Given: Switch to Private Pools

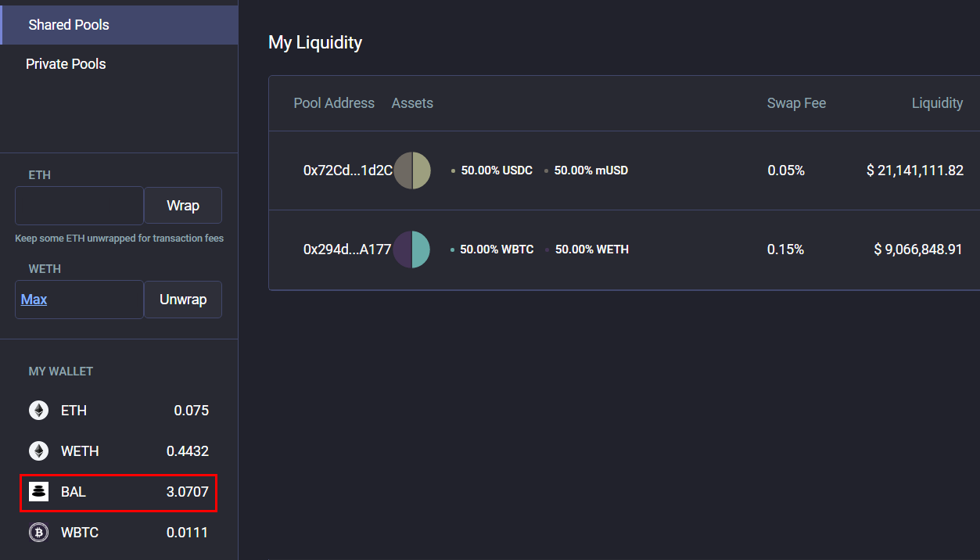Looking at the screenshot, I should click(66, 64).
